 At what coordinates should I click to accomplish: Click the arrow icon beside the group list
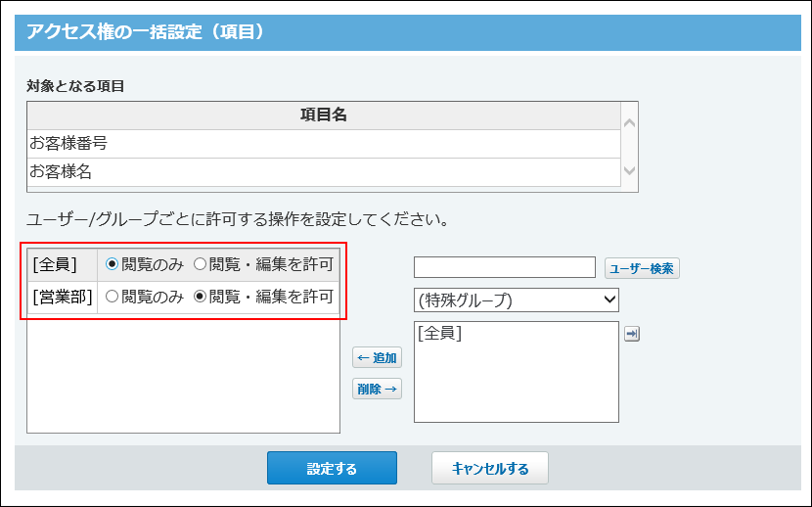point(632,334)
